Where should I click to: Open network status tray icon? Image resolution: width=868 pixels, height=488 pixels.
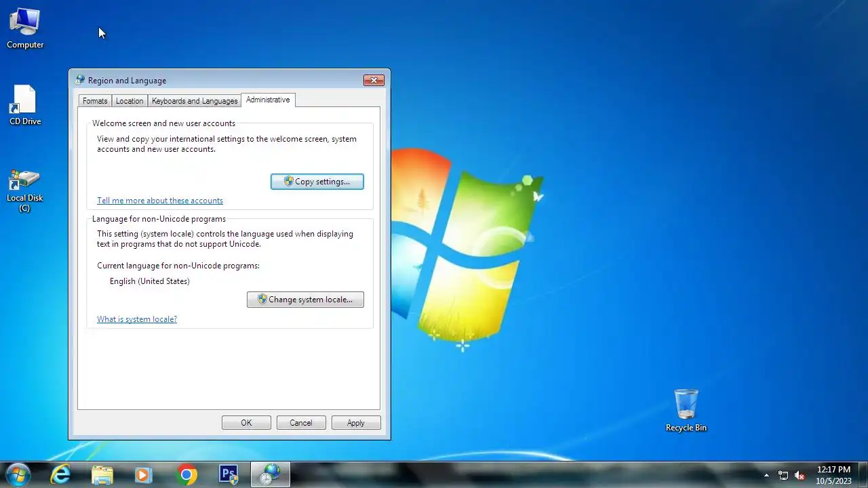tap(783, 475)
